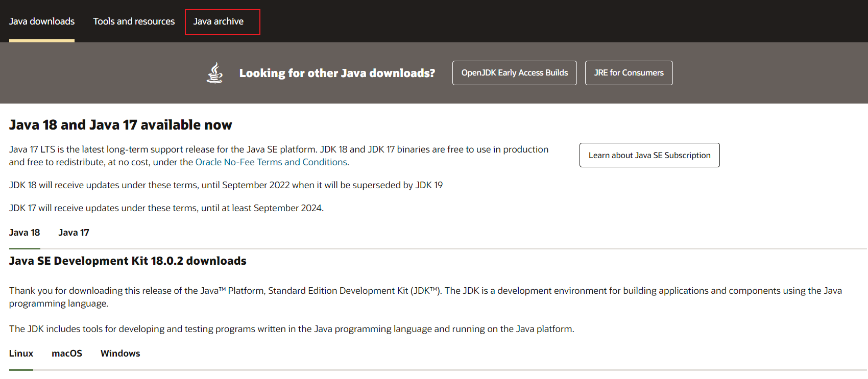
Task: Select the Java 18 tab
Action: (25, 233)
